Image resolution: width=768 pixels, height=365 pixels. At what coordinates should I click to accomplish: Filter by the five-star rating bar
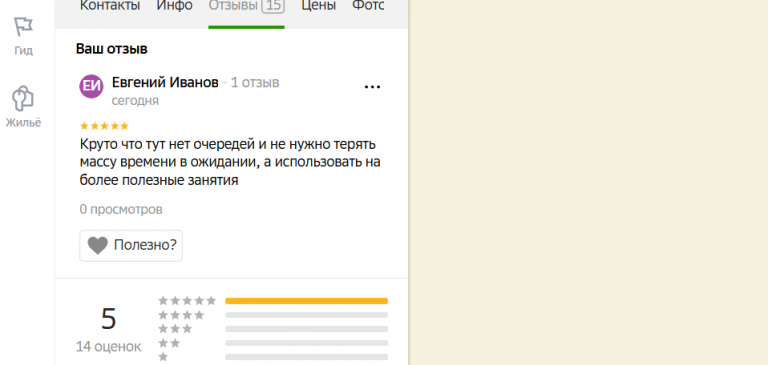[306, 301]
